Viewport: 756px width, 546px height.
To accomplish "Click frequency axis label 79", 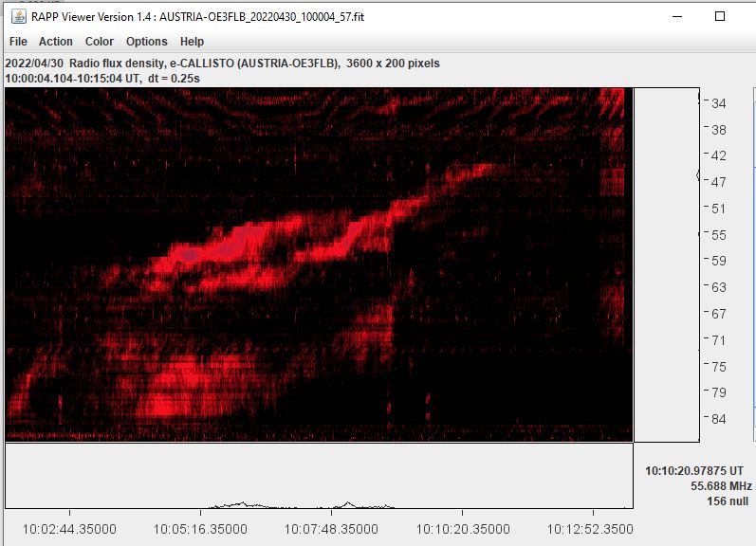I will tap(718, 392).
